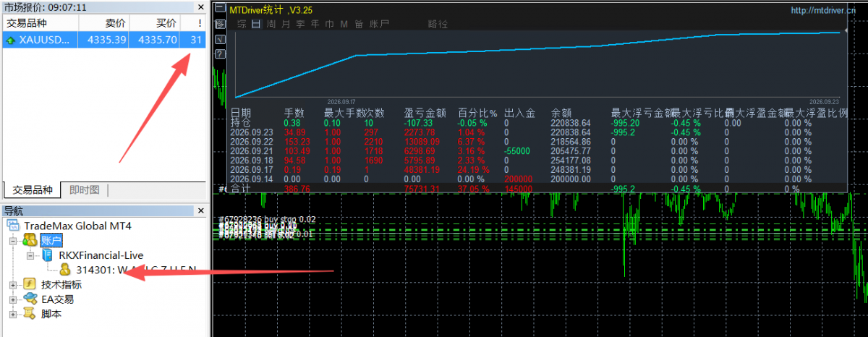The image size is (868, 337).
Task: Click the 账户 accounts folder icon
Action: (x=30, y=240)
